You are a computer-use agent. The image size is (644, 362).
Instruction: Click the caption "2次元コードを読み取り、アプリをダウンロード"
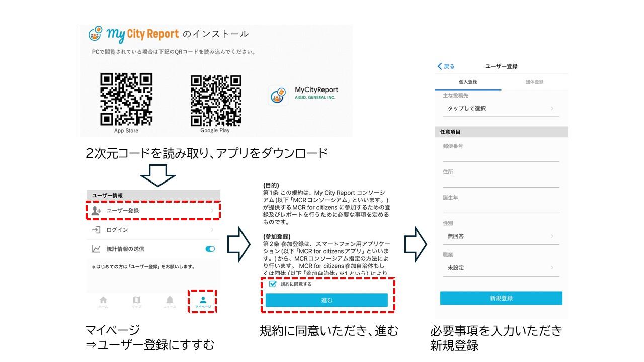tap(206, 153)
